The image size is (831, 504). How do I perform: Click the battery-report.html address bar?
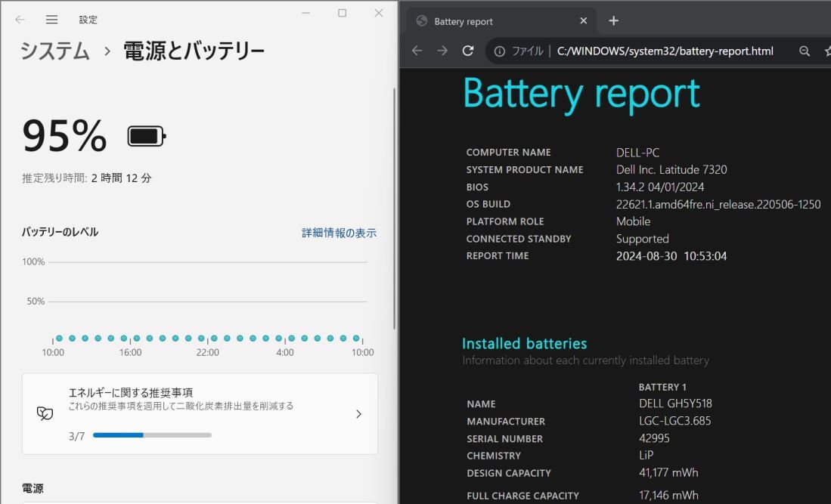point(665,51)
